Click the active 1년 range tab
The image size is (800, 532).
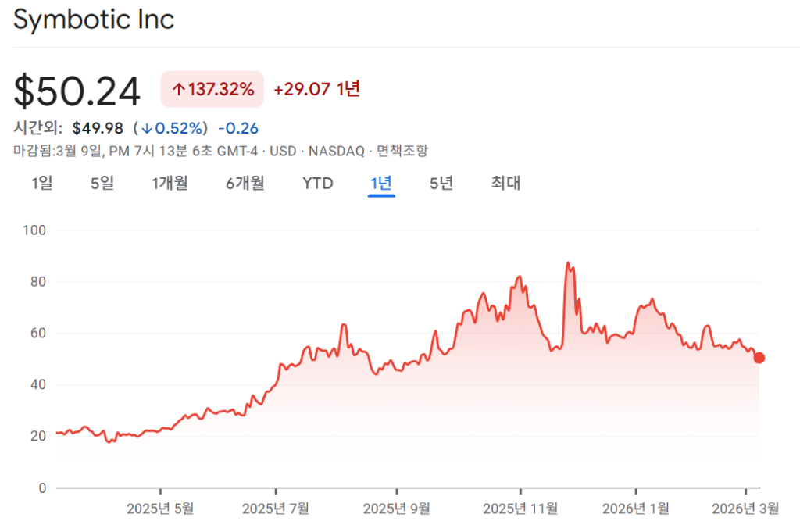tap(381, 184)
